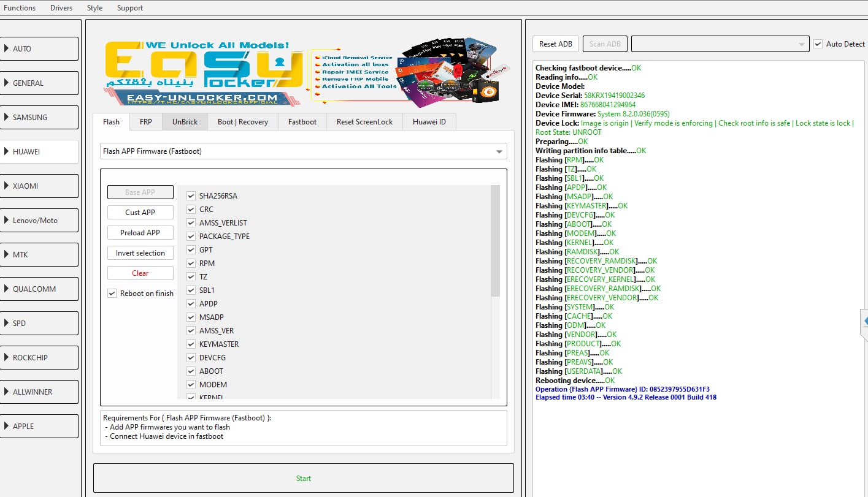Viewport: 868px width, 497px height.
Task: Open the Functions menu
Action: 20,8
